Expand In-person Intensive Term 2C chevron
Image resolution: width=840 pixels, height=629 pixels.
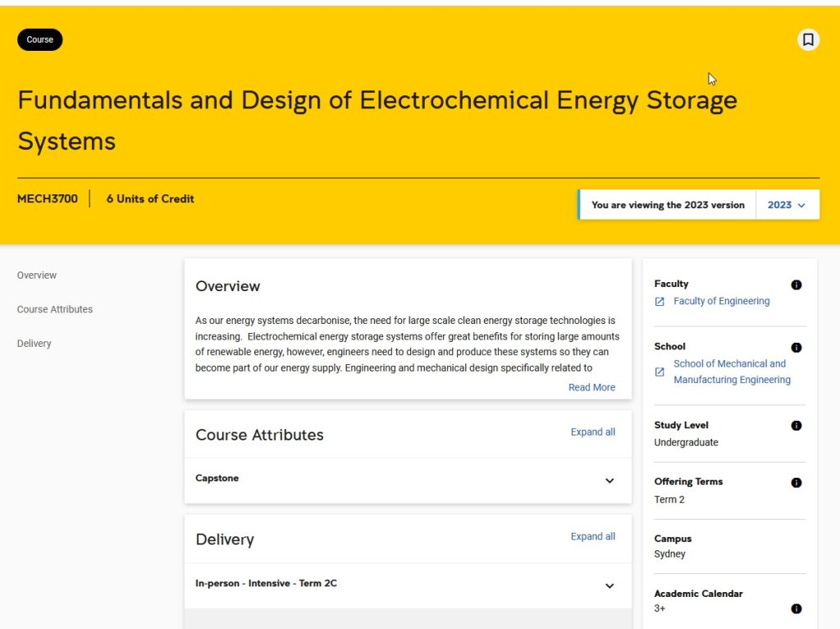609,586
